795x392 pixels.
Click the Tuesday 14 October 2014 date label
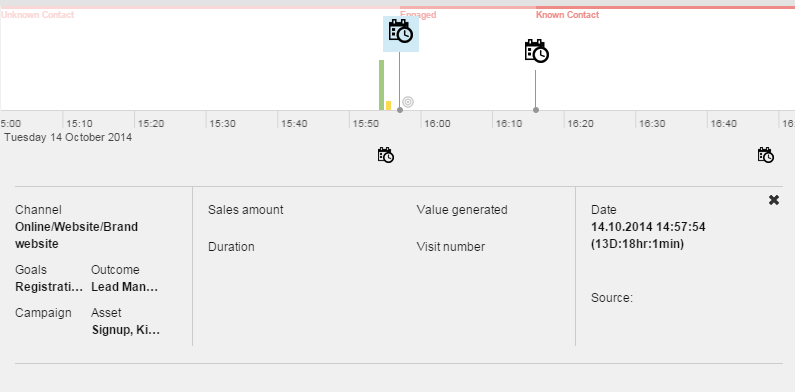tap(68, 137)
